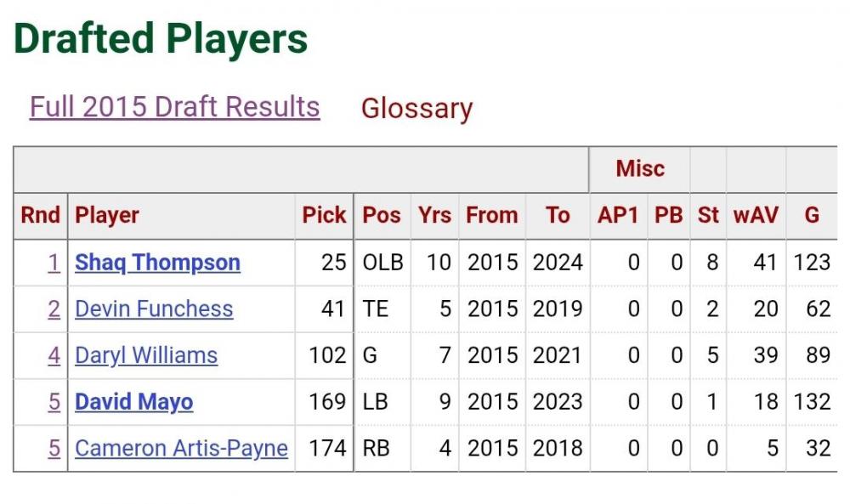Open Devin Funchess's player page
This screenshot has height=504, width=850.
(x=154, y=309)
